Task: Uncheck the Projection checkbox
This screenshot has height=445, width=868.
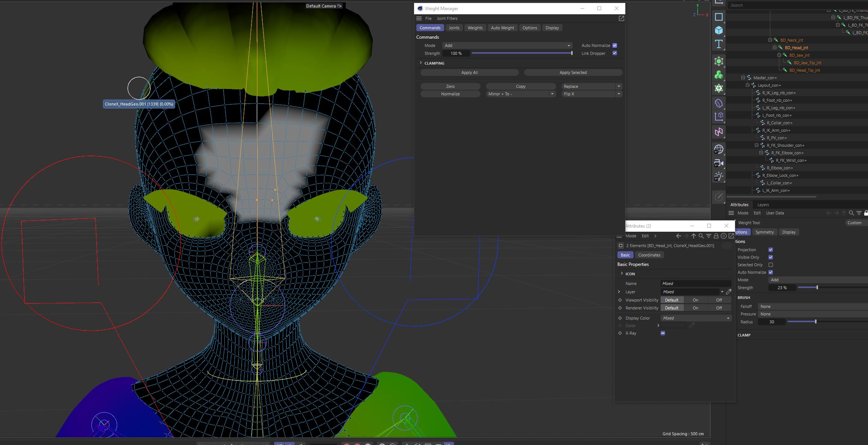Action: point(771,250)
